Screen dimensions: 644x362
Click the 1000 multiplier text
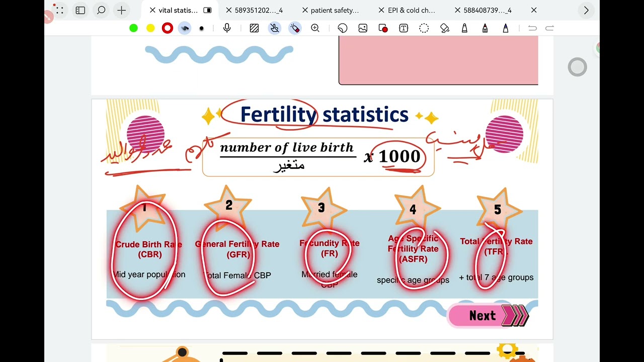[399, 156]
